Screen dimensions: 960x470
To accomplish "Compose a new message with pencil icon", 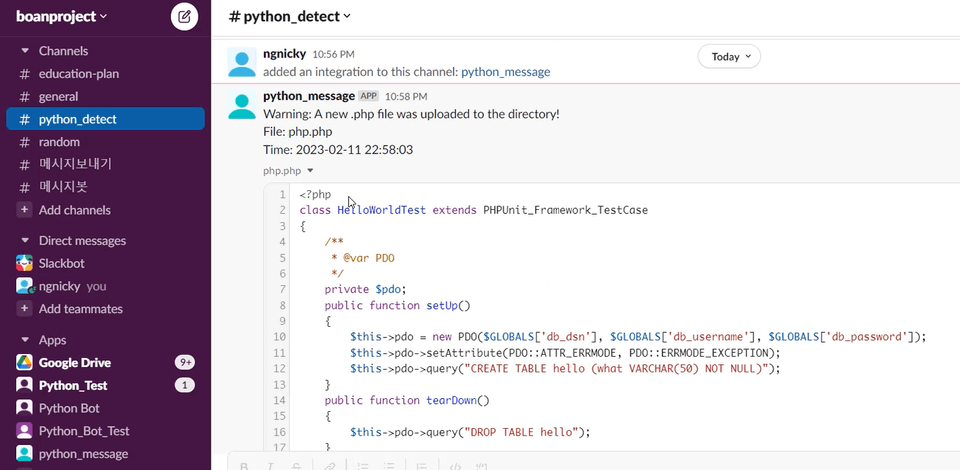I will pos(184,17).
